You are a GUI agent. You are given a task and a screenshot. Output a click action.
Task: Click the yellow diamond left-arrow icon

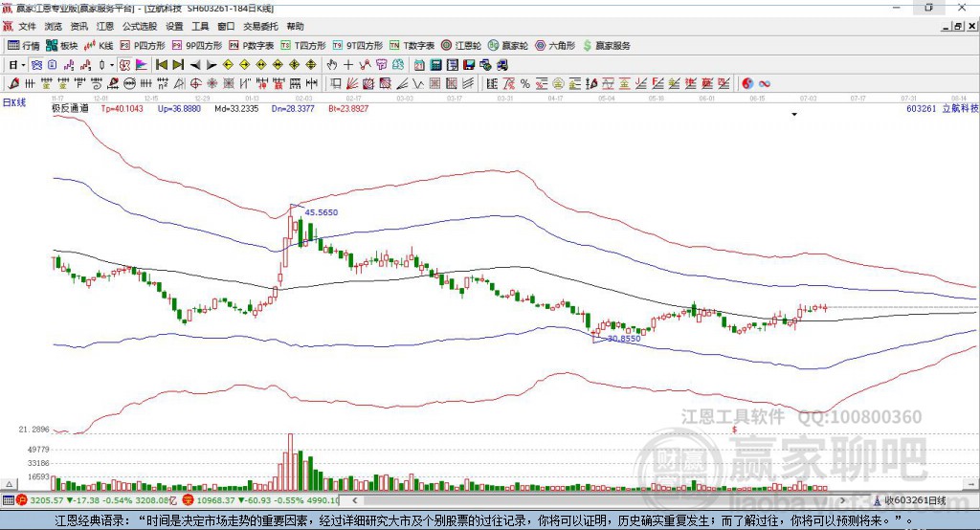click(228, 65)
